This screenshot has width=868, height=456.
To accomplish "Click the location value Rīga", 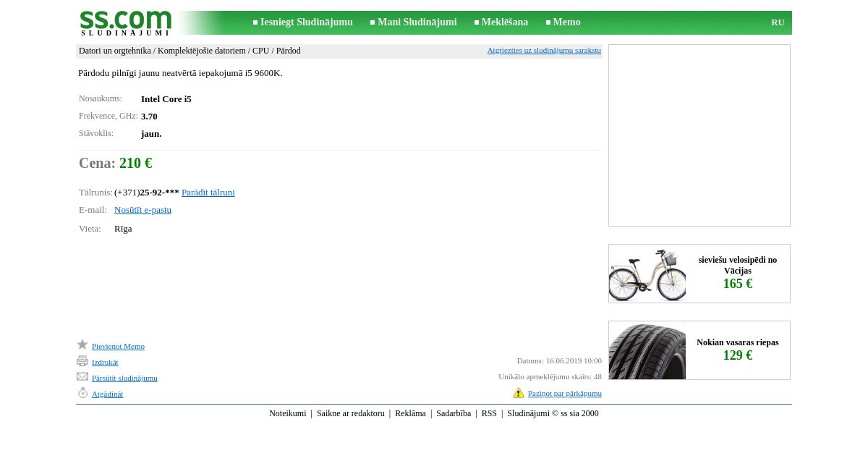I will pos(123,229).
